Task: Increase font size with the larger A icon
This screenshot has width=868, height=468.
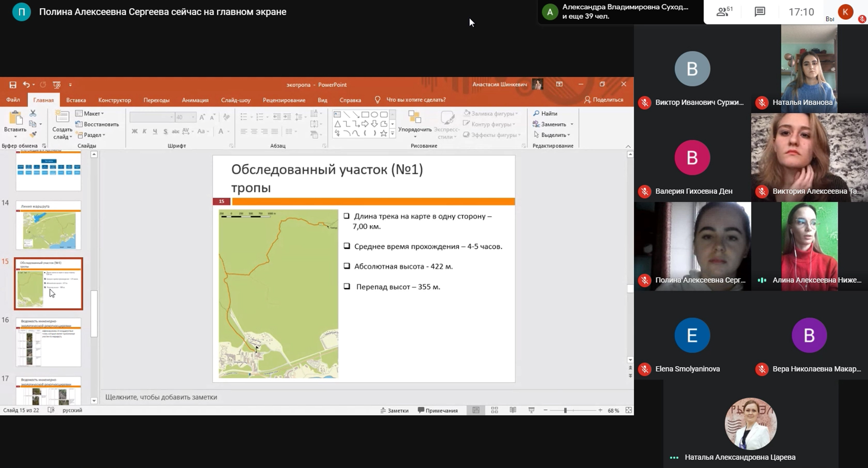Action: coord(202,117)
